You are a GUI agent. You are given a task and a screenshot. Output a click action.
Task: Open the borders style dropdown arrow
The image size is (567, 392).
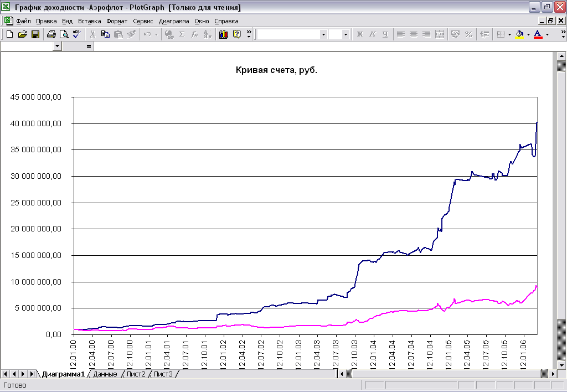tap(509, 34)
